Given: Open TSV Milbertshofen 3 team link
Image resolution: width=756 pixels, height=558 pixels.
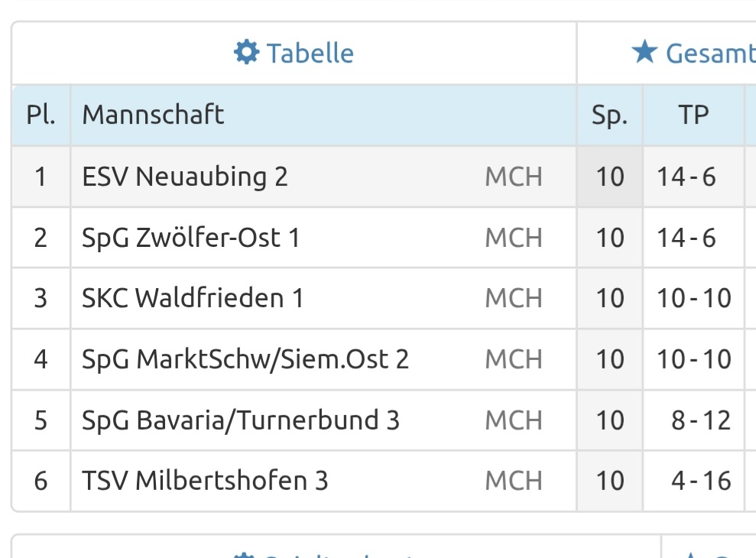Looking at the screenshot, I should tap(205, 482).
